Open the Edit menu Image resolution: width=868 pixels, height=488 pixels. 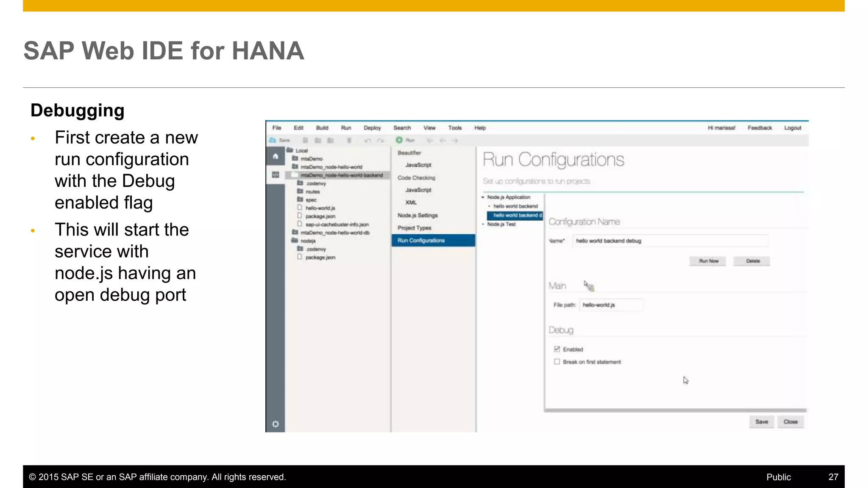(299, 128)
